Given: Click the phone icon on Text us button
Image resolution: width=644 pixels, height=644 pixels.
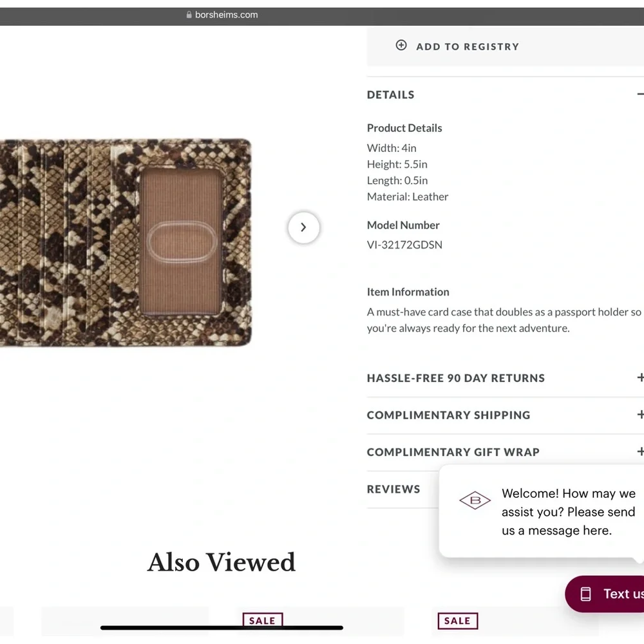Looking at the screenshot, I should (585, 594).
